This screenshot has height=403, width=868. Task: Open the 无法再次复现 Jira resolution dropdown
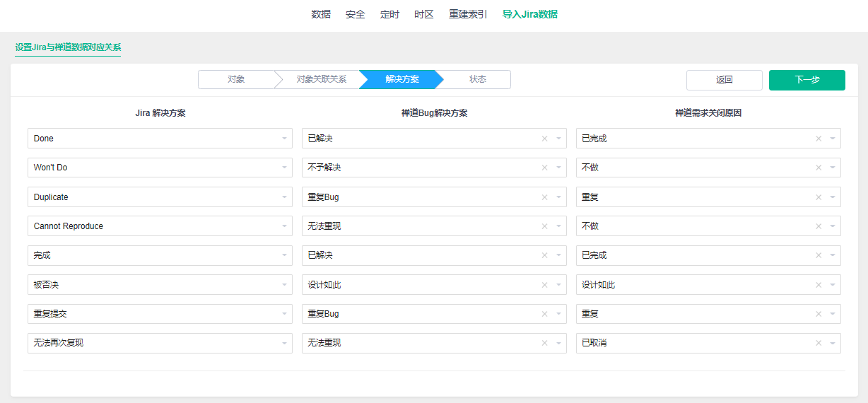(160, 343)
